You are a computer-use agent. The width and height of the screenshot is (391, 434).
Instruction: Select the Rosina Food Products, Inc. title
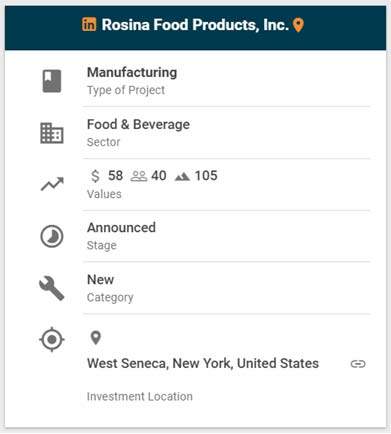tap(195, 25)
